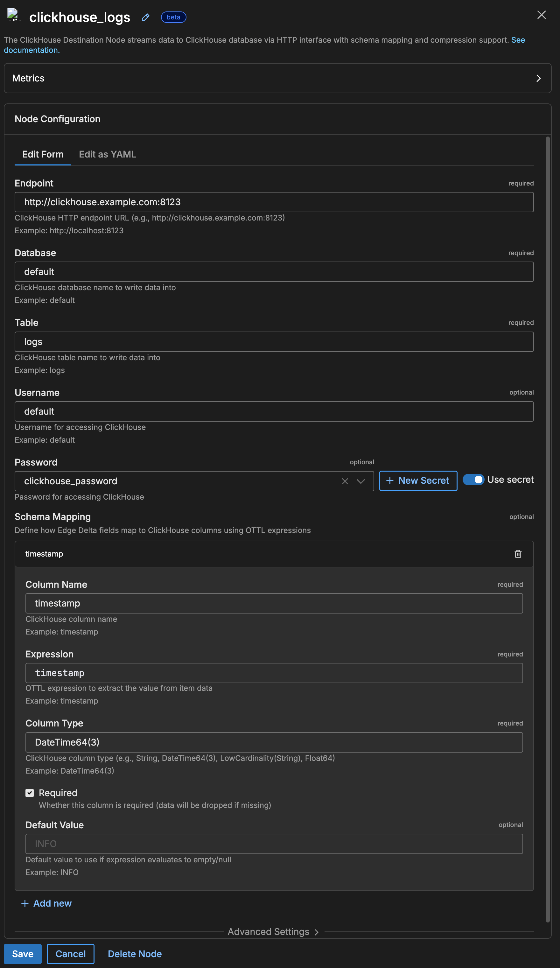Delete the timestamp mapping via trash icon
This screenshot has width=560, height=968.
(518, 554)
